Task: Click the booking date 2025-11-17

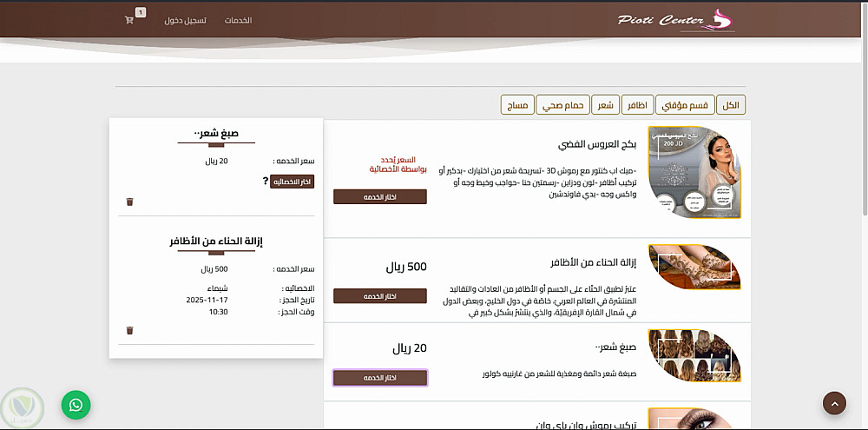Action: 207,300
